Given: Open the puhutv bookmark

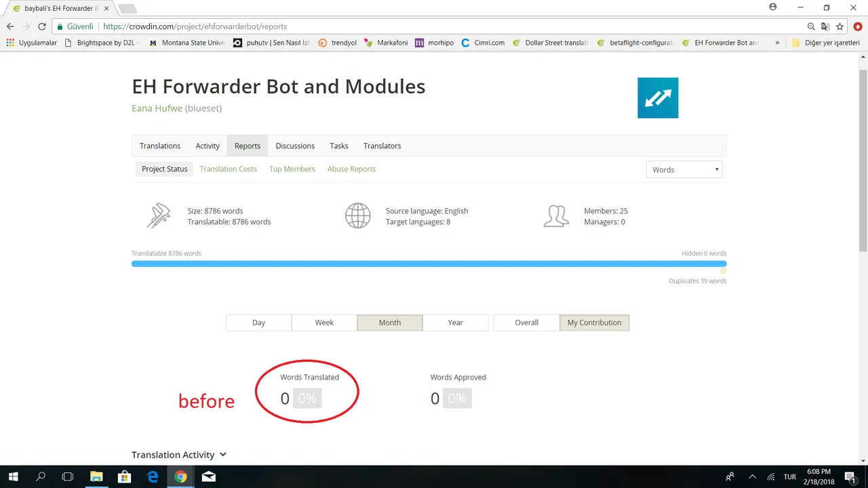Looking at the screenshot, I should click(x=271, y=43).
